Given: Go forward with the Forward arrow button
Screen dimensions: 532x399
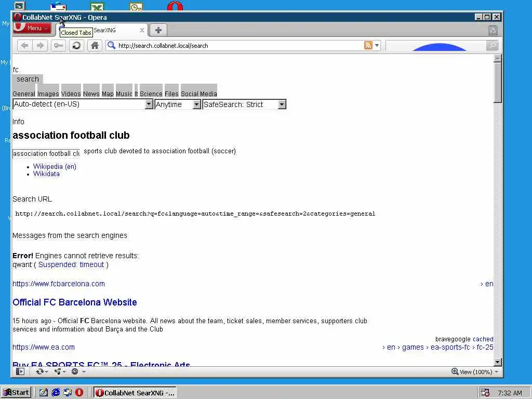Looking at the screenshot, I should [40, 46].
